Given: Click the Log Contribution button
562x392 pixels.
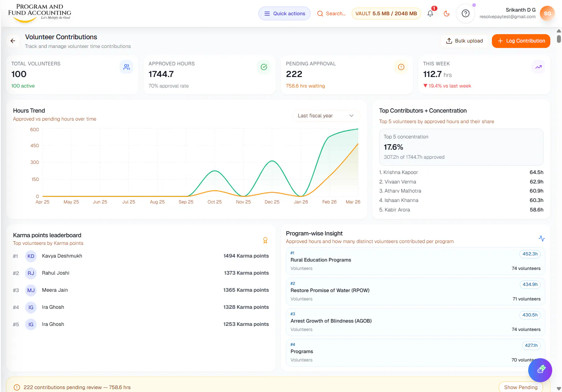Looking at the screenshot, I should (521, 41).
